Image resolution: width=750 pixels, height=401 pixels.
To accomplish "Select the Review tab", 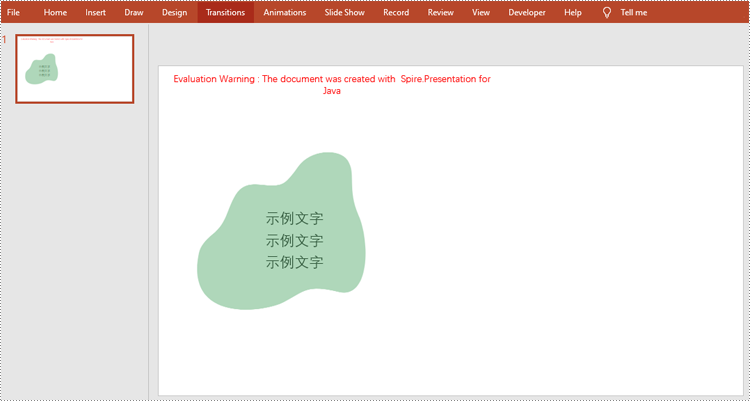I will pyautogui.click(x=441, y=12).
